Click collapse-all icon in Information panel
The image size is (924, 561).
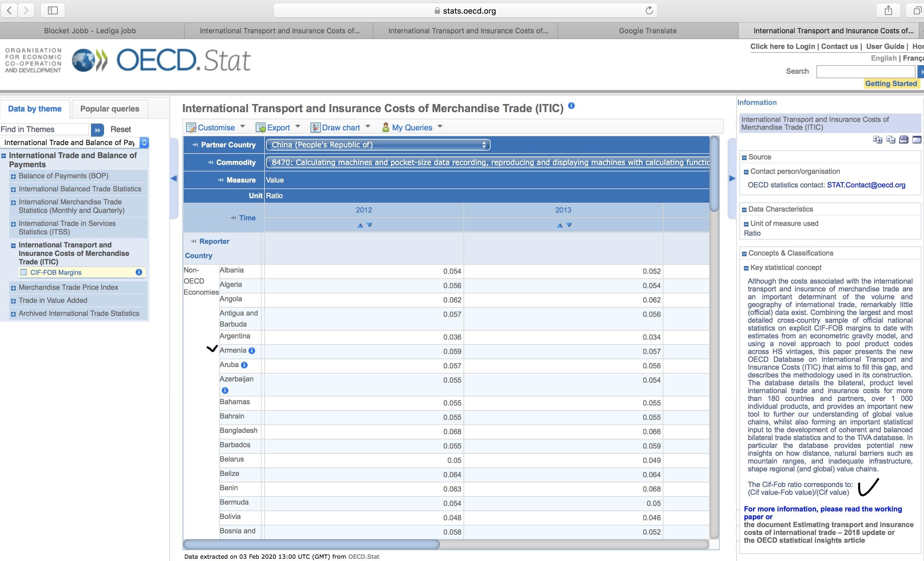tap(891, 140)
